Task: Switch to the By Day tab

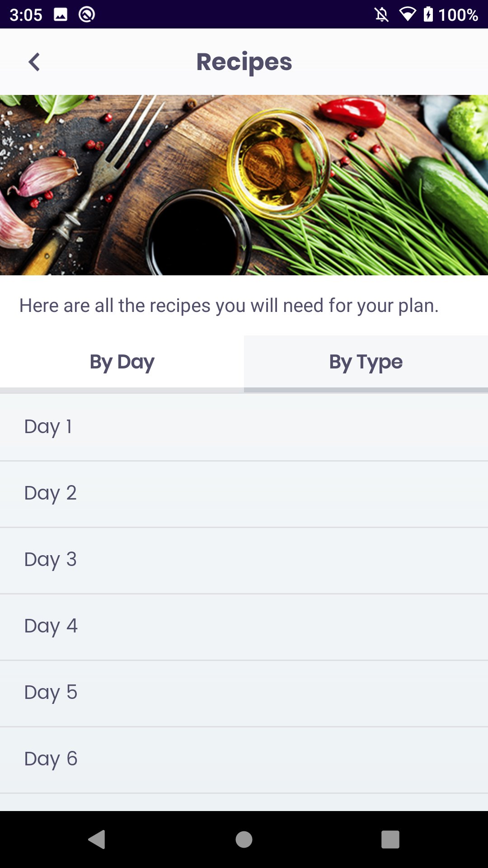Action: tap(122, 362)
